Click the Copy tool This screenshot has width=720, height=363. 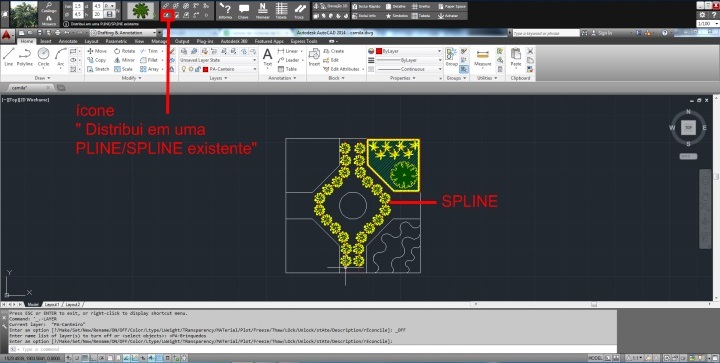[97, 60]
